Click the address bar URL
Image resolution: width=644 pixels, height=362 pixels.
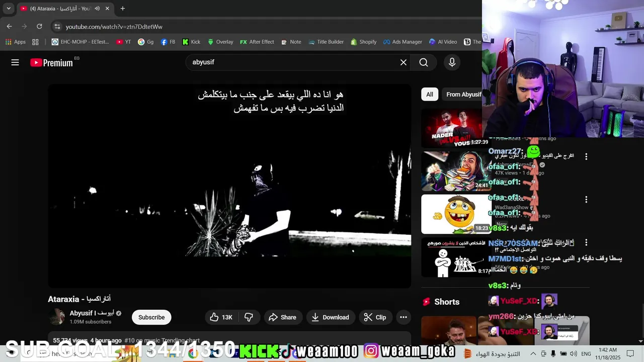114,27
